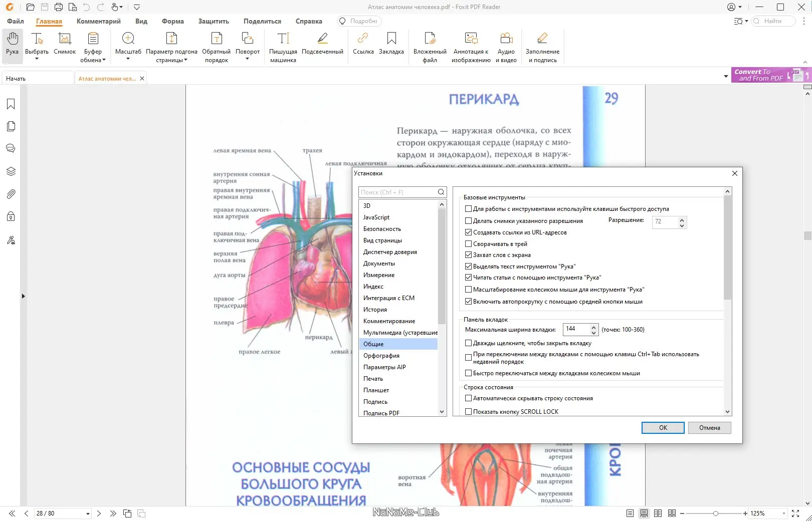812x521 pixels.
Task: Click the zoom slider handle
Action: pos(716,513)
